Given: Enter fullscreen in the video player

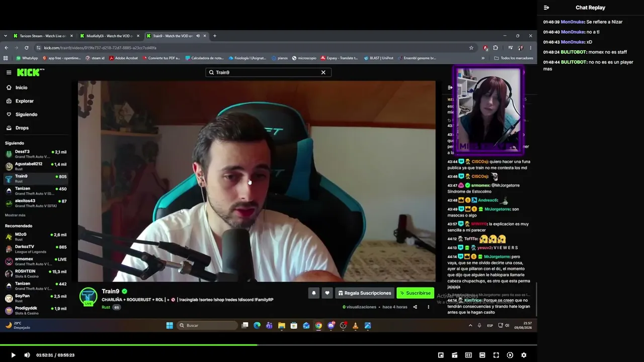Looking at the screenshot, I should pos(496,355).
